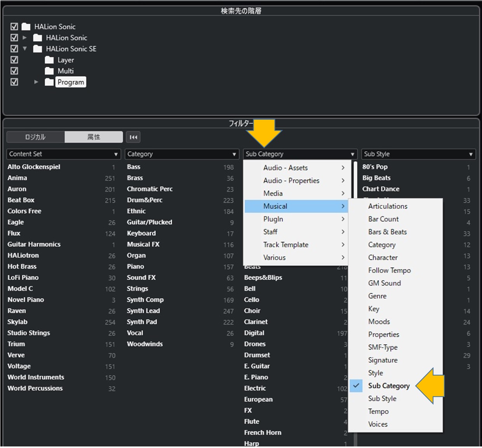
Task: Click the Multi folder icon
Action: (x=49, y=71)
